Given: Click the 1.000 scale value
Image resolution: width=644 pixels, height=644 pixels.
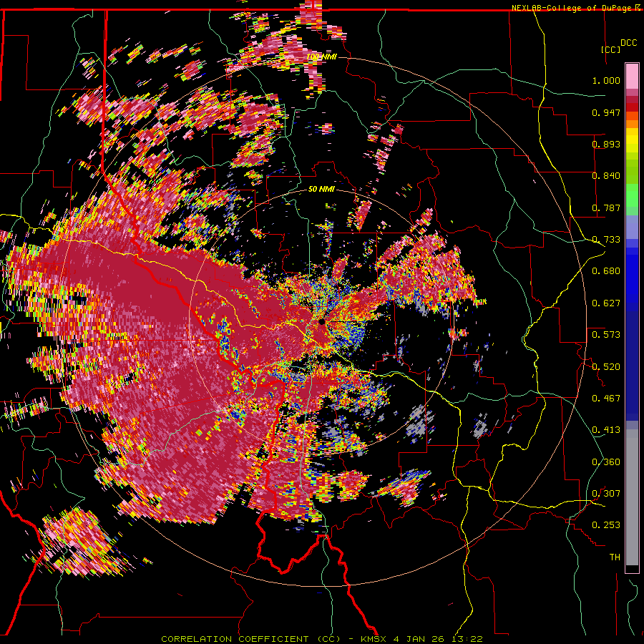Looking at the screenshot, I should 606,80.
